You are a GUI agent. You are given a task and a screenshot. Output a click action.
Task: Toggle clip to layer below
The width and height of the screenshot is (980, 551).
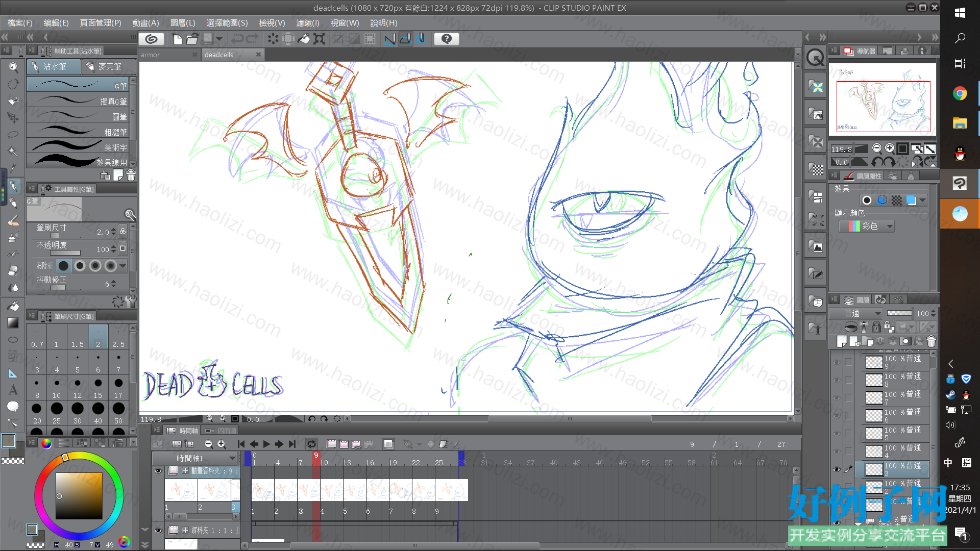pyautogui.click(x=851, y=327)
